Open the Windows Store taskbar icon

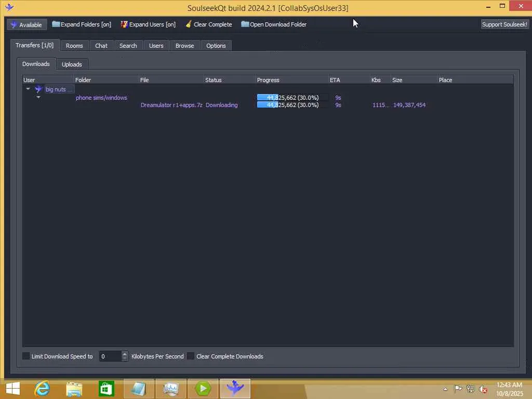106,389
